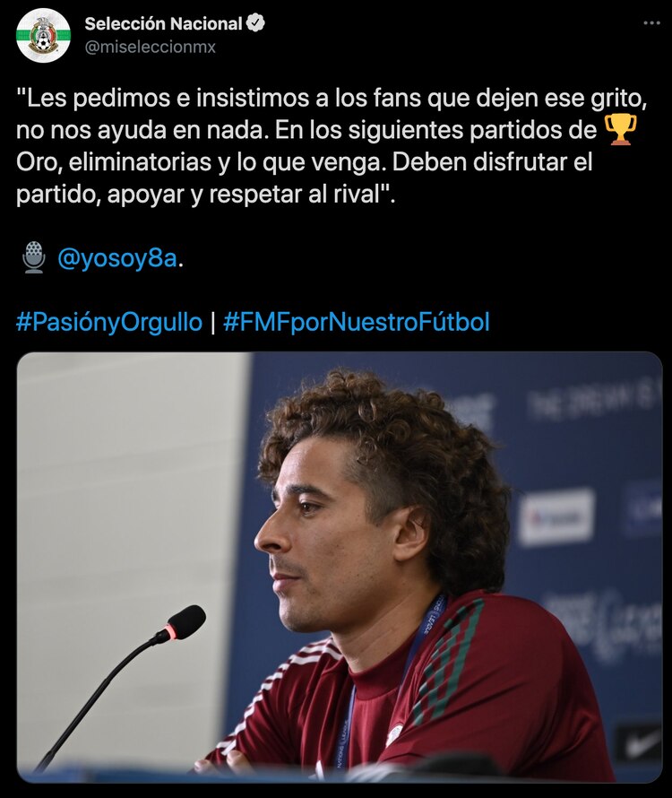Click the microphone emoji before the mention
The width and height of the screenshot is (672, 798).
pos(34,257)
